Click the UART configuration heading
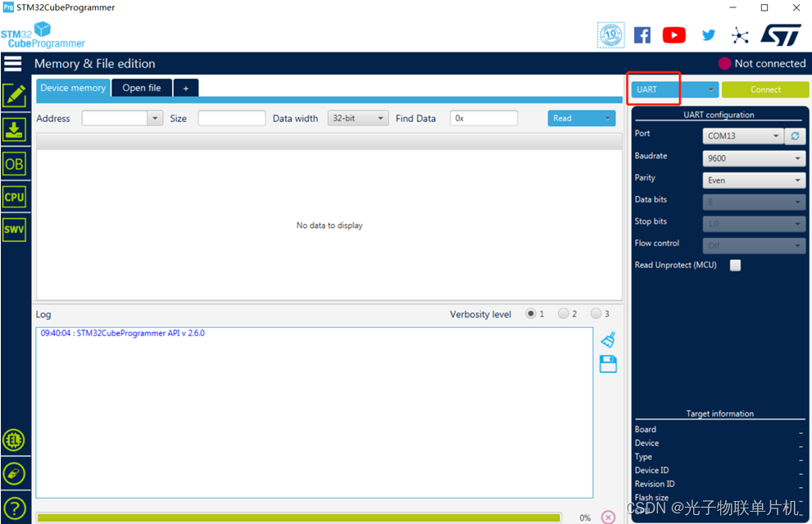Image resolution: width=812 pixels, height=524 pixels. point(719,115)
